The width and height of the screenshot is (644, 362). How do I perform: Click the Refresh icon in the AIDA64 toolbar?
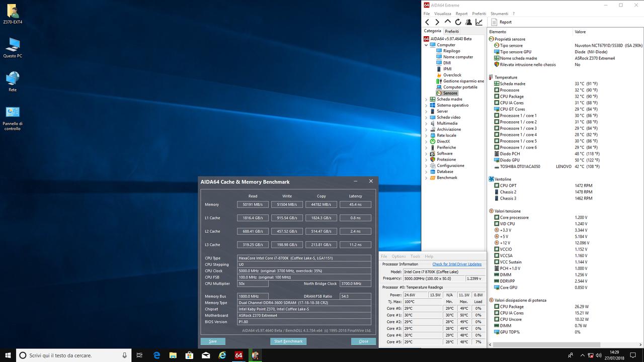(x=458, y=22)
